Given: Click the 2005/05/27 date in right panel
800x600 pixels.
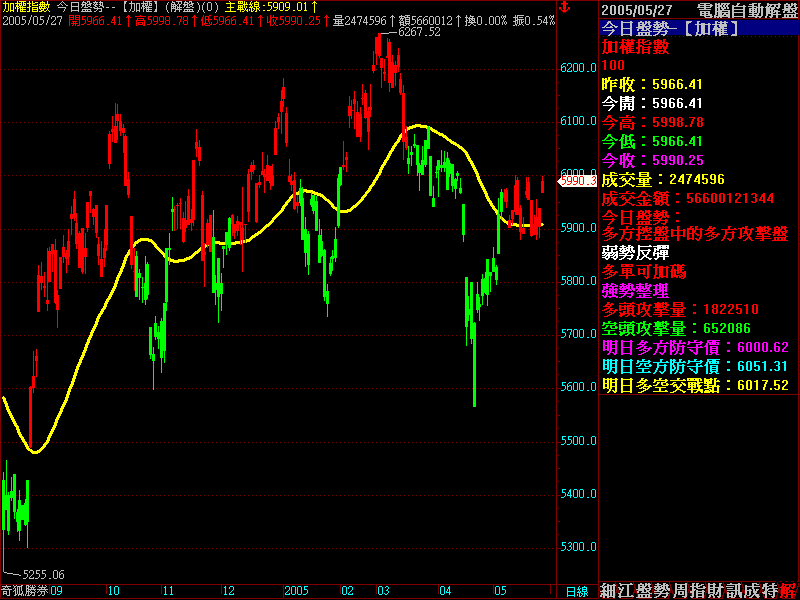Looking at the screenshot, I should [636, 10].
